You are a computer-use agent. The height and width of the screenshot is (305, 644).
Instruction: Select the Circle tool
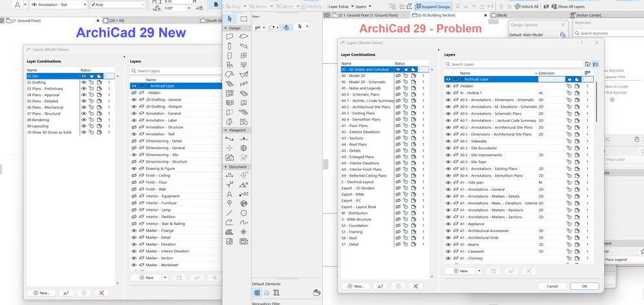click(x=244, y=213)
